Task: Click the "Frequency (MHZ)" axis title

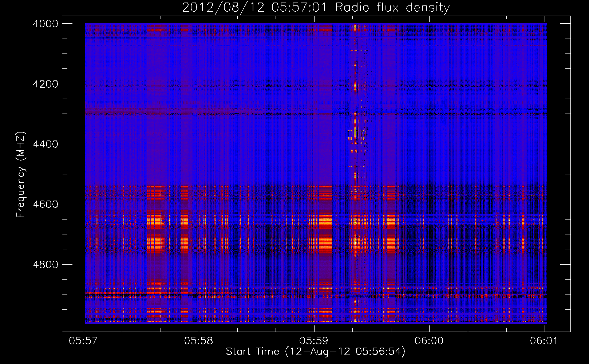Action: click(x=21, y=175)
